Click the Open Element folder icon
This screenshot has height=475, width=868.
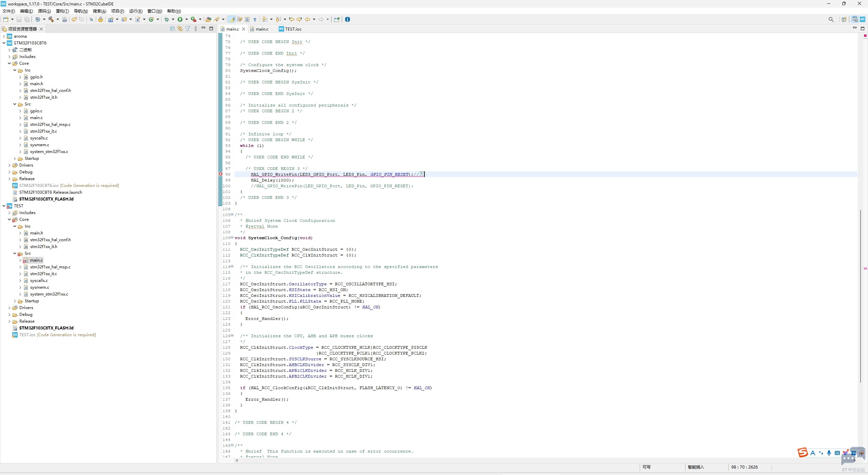coord(209,19)
